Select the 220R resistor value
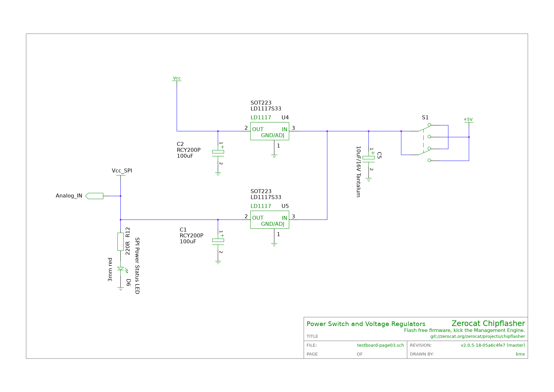 click(128, 248)
